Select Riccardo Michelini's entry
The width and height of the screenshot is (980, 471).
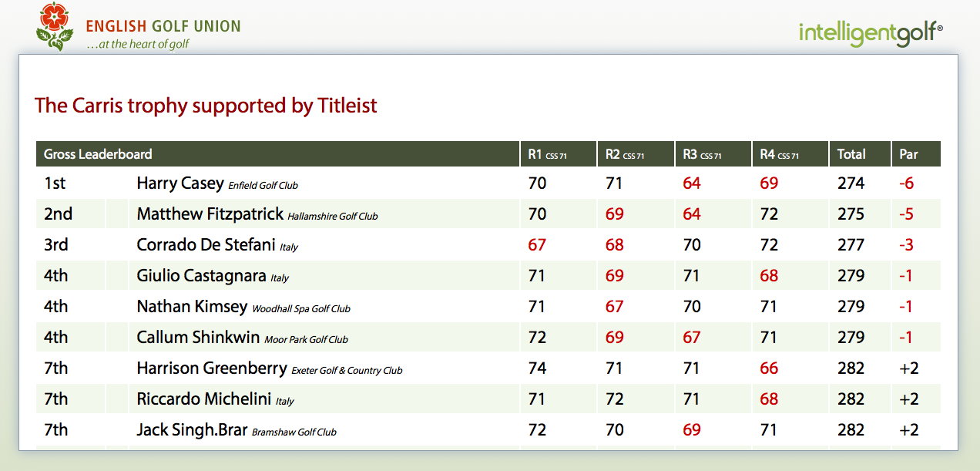[203, 399]
